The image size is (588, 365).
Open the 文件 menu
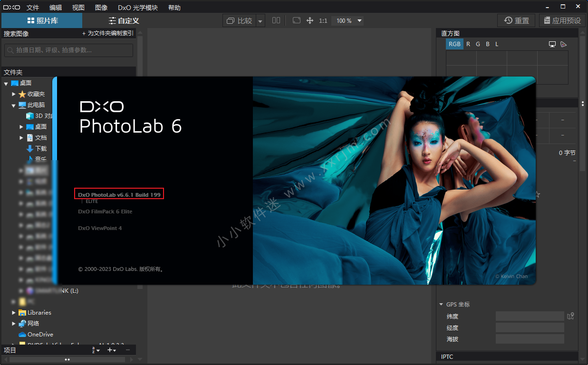point(33,8)
